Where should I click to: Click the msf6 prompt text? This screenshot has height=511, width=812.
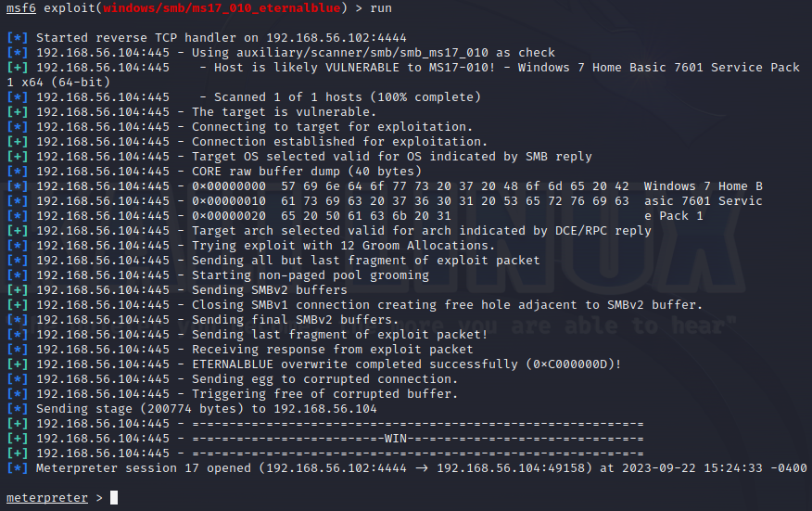tap(21, 8)
